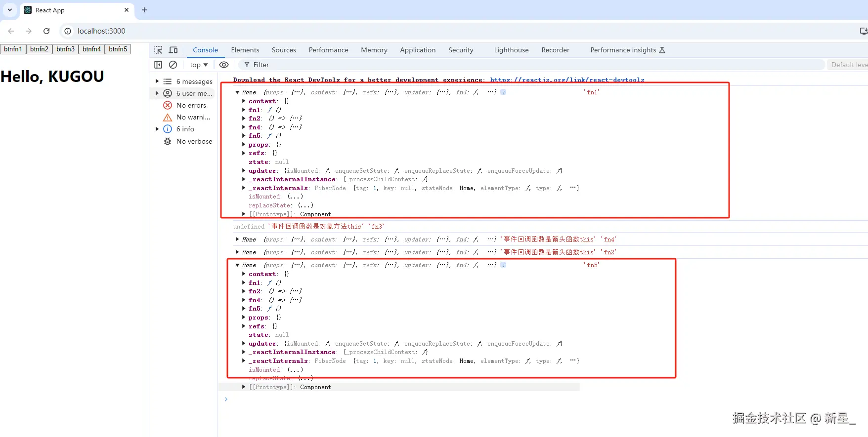This screenshot has height=437, width=868.
Task: Click the btnfn1 button
Action: coord(13,49)
